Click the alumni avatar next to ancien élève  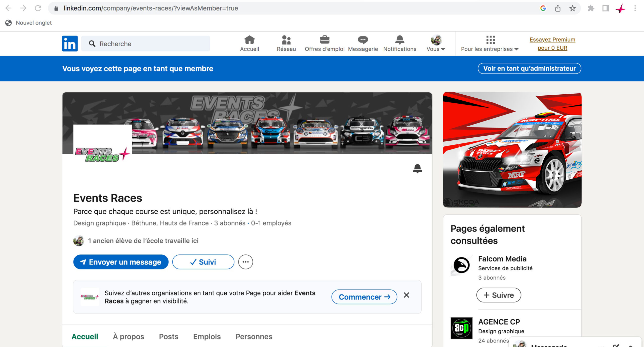[x=78, y=241]
